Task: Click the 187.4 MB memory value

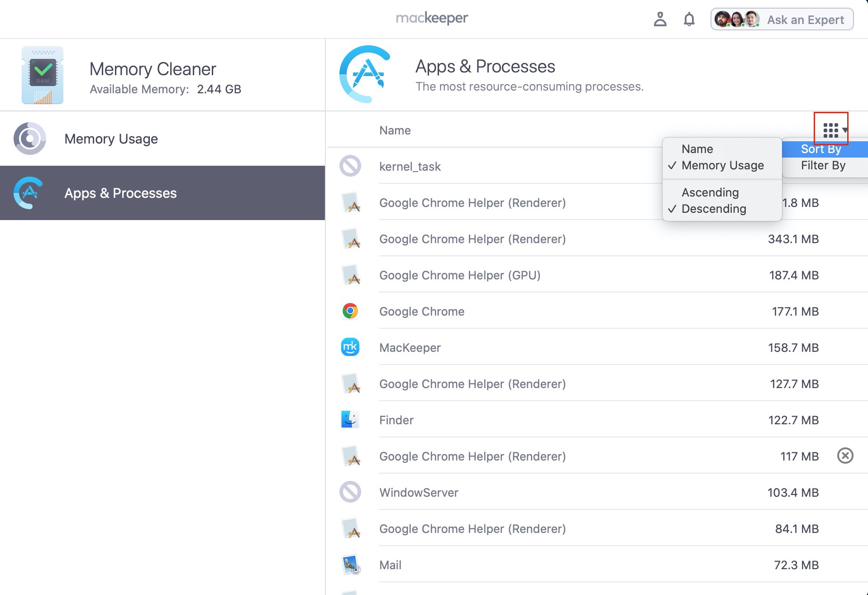Action: (x=794, y=275)
